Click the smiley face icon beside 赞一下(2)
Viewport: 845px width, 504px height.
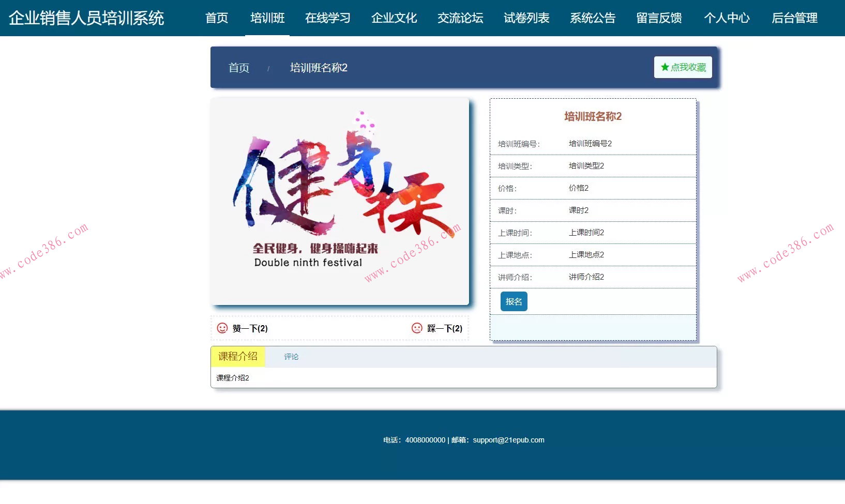(x=221, y=328)
